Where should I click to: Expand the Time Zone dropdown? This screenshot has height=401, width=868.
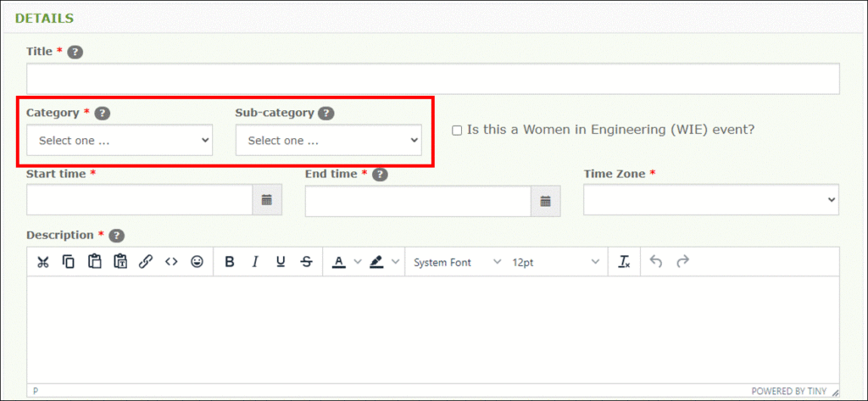point(711,200)
